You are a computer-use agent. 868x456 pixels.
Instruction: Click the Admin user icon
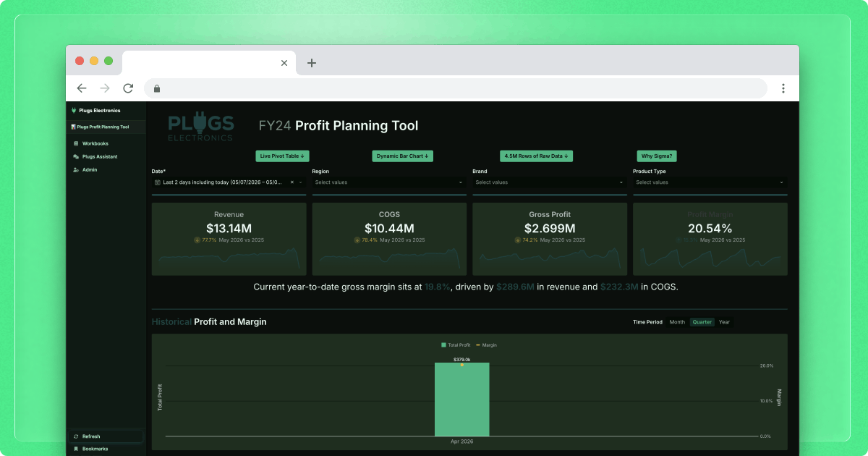[76, 169]
